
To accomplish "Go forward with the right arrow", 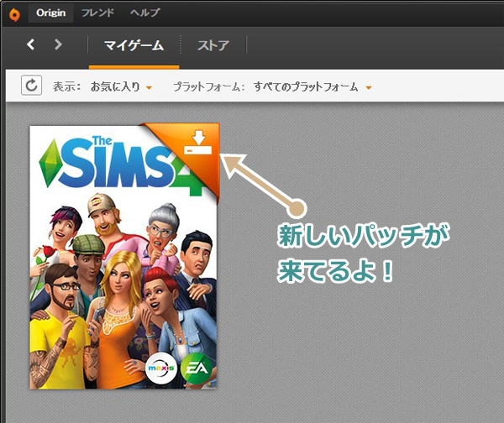I will pos(58,44).
